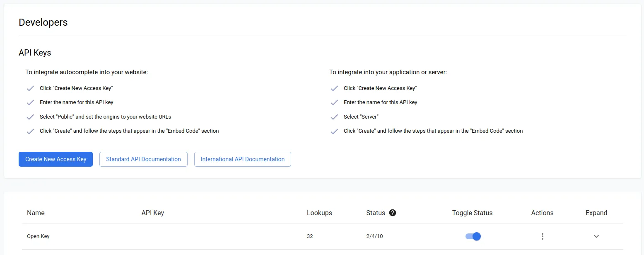
Task: Click the chevron under the Expand column
Action: point(596,236)
